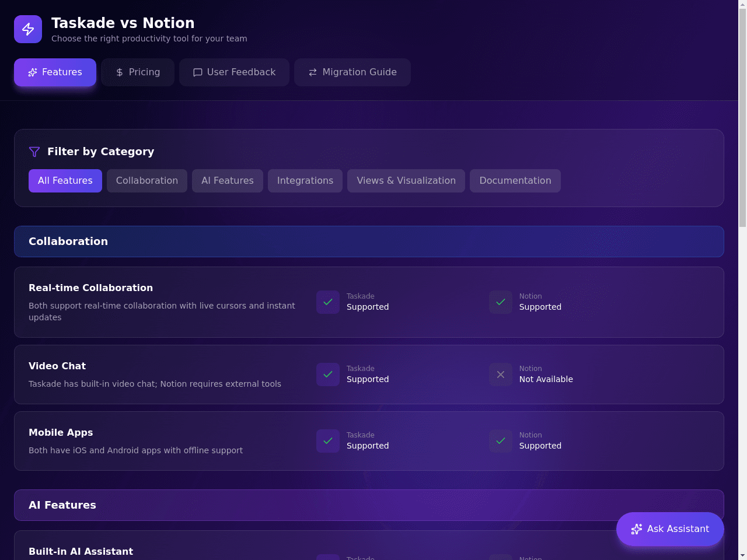The image size is (747, 560).
Task: Click the Built-in AI Assistant title
Action: pyautogui.click(x=81, y=551)
